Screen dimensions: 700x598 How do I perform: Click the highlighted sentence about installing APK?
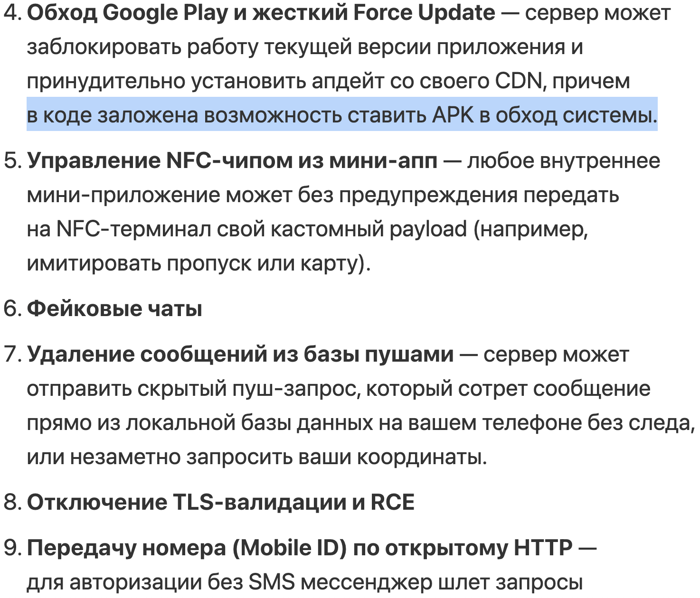[x=342, y=115]
